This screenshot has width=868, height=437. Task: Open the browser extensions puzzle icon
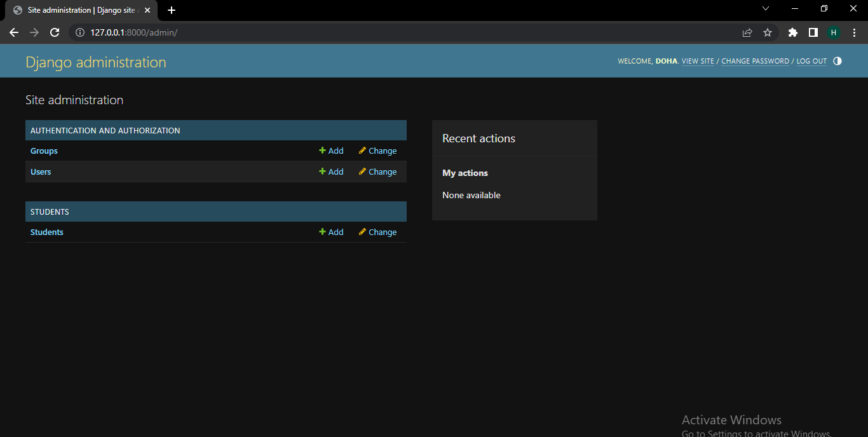click(x=792, y=32)
